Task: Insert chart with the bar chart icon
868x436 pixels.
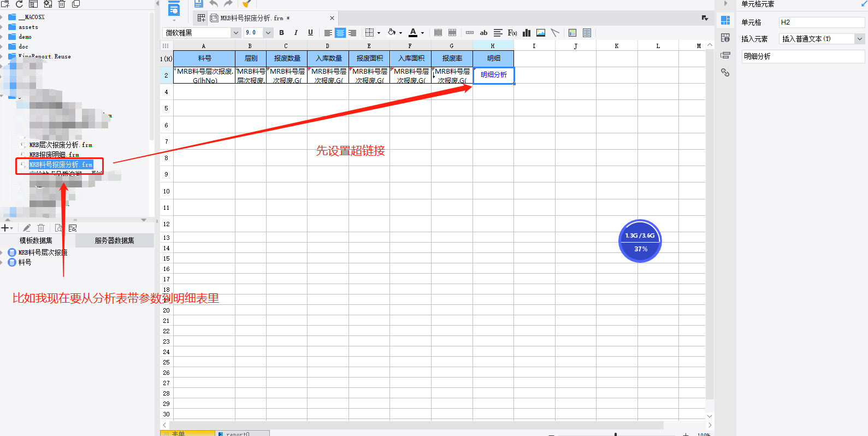Action: (527, 33)
